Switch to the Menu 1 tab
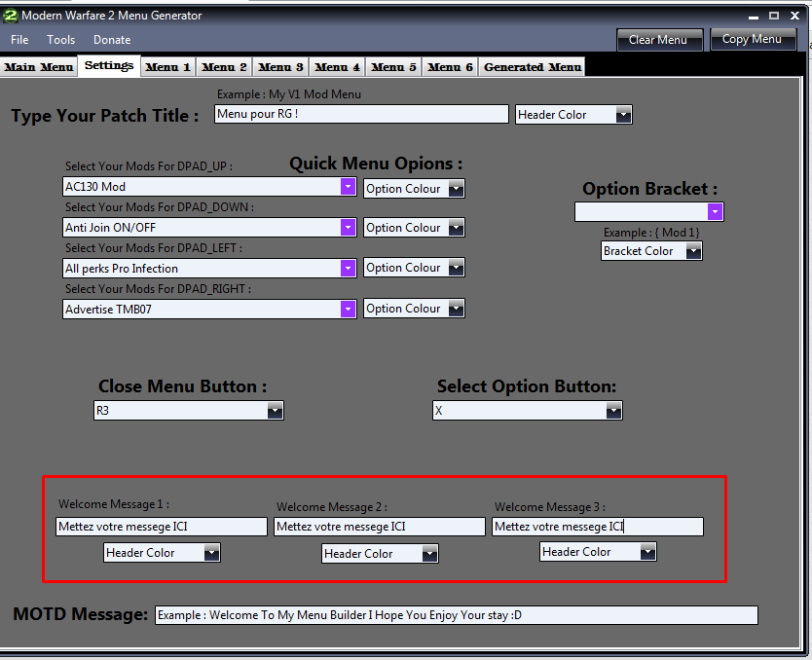This screenshot has width=812, height=660. pos(167,67)
